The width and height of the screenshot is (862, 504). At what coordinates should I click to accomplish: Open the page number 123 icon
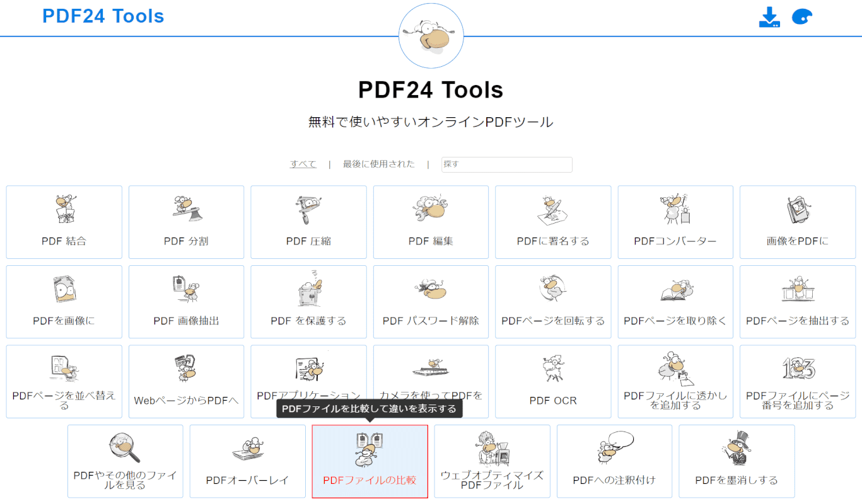pos(798,368)
